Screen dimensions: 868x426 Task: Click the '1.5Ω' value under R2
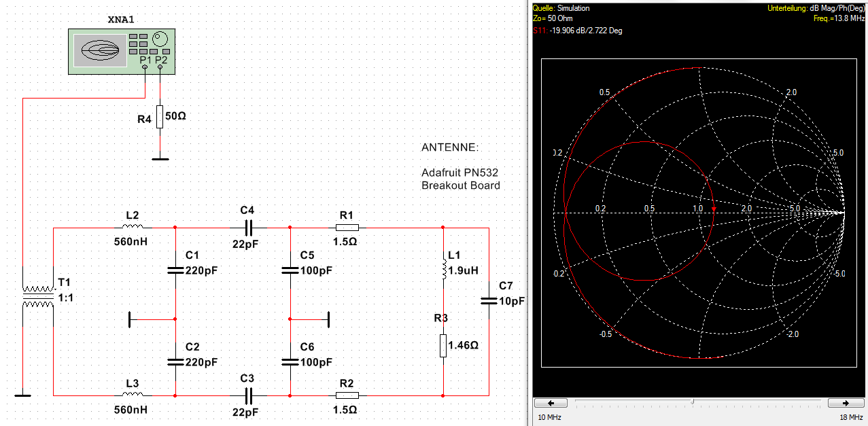(x=345, y=410)
